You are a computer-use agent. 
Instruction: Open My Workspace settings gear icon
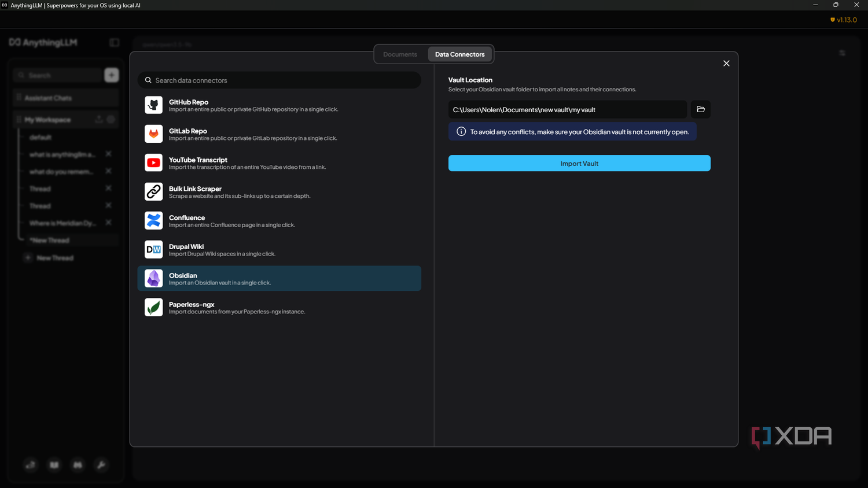[111, 119]
